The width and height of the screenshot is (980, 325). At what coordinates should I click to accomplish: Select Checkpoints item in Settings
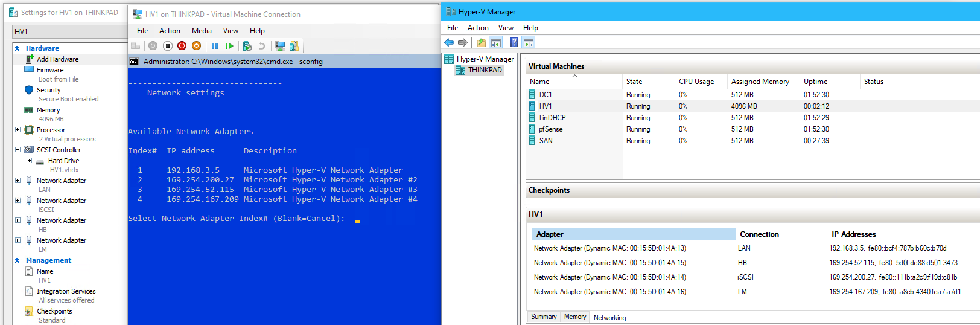[x=54, y=311]
